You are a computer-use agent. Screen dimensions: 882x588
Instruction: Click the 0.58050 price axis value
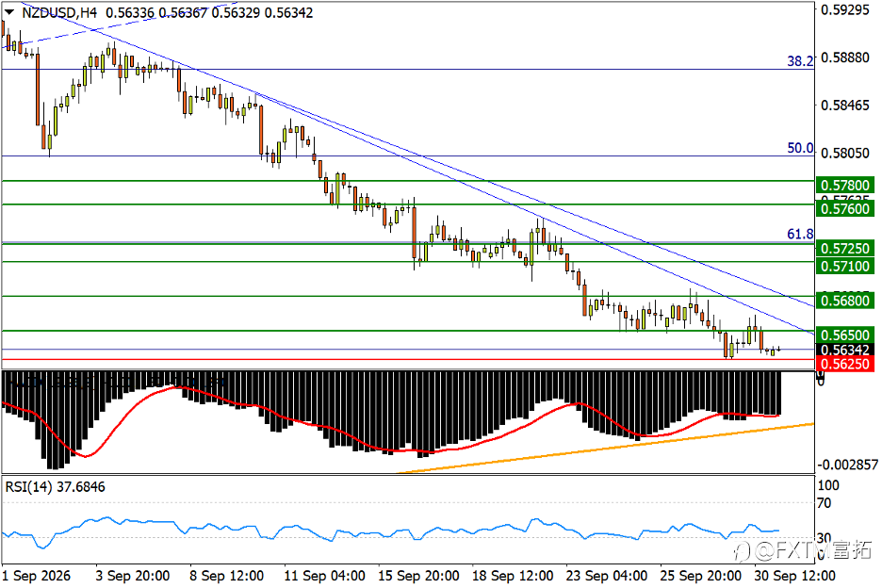[845, 153]
